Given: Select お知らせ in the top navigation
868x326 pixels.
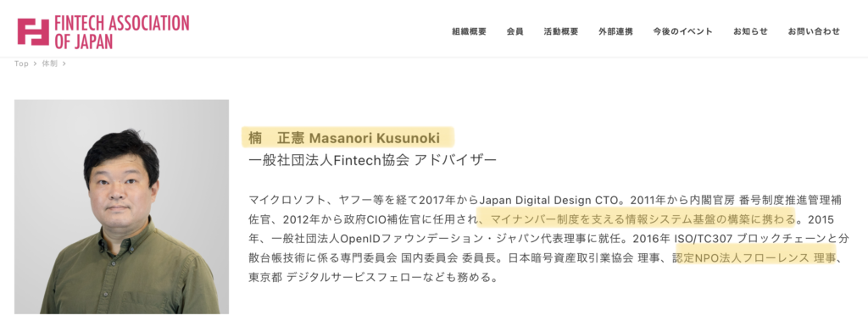Looking at the screenshot, I should (x=751, y=31).
